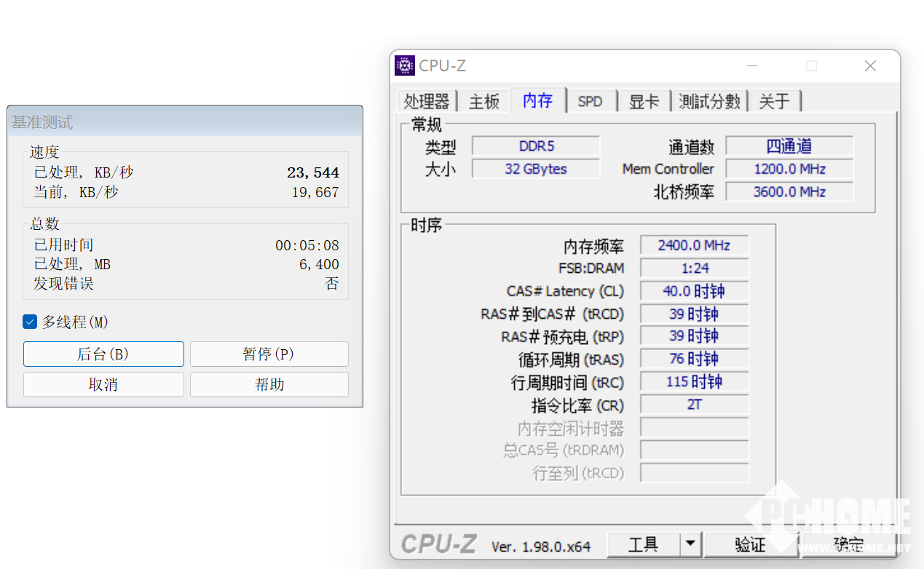Click the 总CAS号 (tRDRAM) empty field
Image resolution: width=924 pixels, height=569 pixels.
click(695, 450)
